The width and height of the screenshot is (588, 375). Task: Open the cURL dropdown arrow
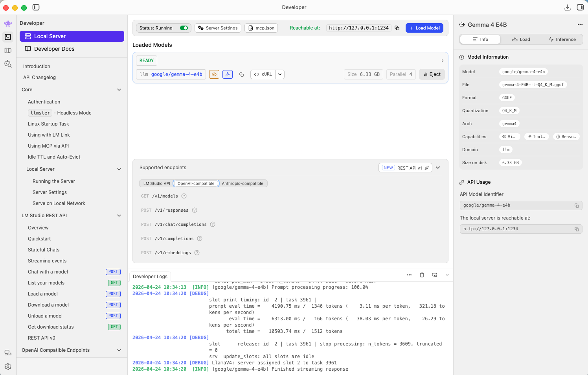[280, 74]
